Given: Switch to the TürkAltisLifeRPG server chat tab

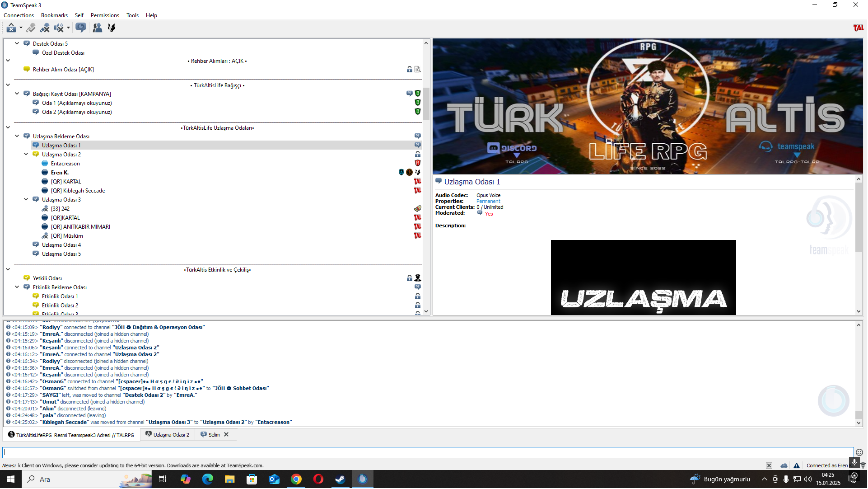Looking at the screenshot, I should tap(71, 435).
